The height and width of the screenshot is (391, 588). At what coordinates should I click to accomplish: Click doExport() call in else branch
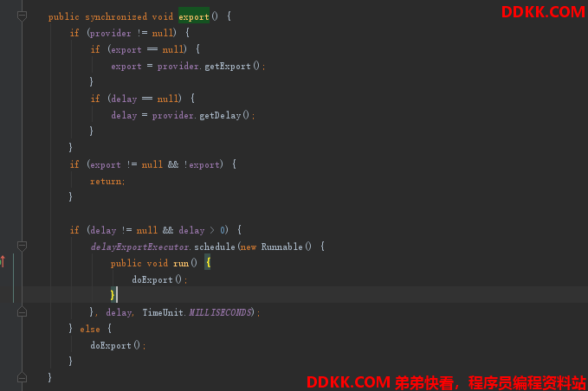[x=115, y=345]
